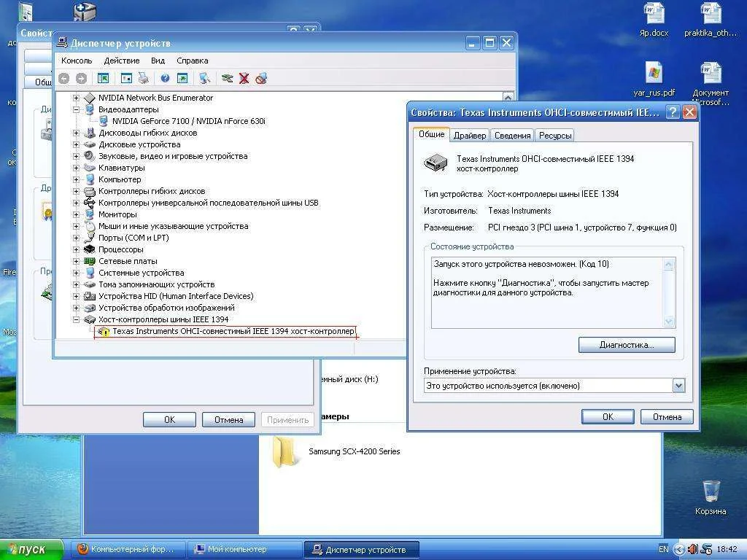The image size is (747, 560).
Task: Expand the Дисковые устройства node
Action: pyautogui.click(x=76, y=144)
